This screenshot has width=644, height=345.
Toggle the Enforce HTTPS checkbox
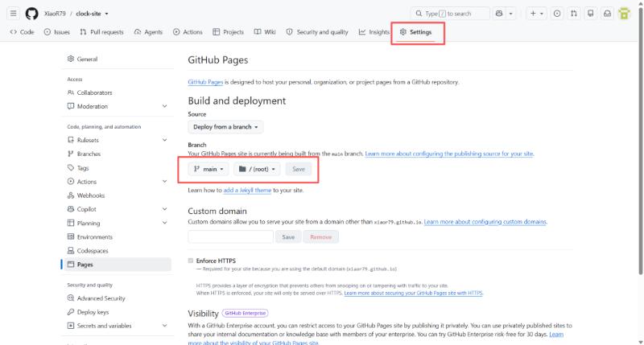point(191,261)
